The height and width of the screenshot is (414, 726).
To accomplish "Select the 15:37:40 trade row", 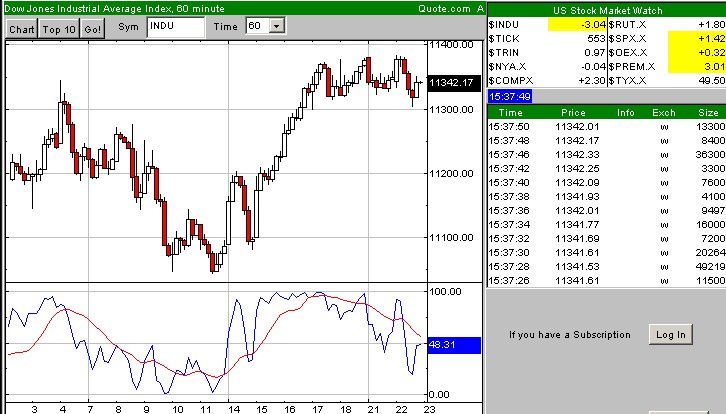I will (607, 182).
